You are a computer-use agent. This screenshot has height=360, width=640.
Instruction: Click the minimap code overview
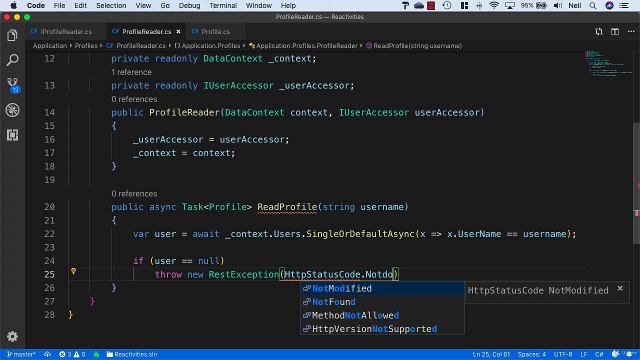pos(608,64)
